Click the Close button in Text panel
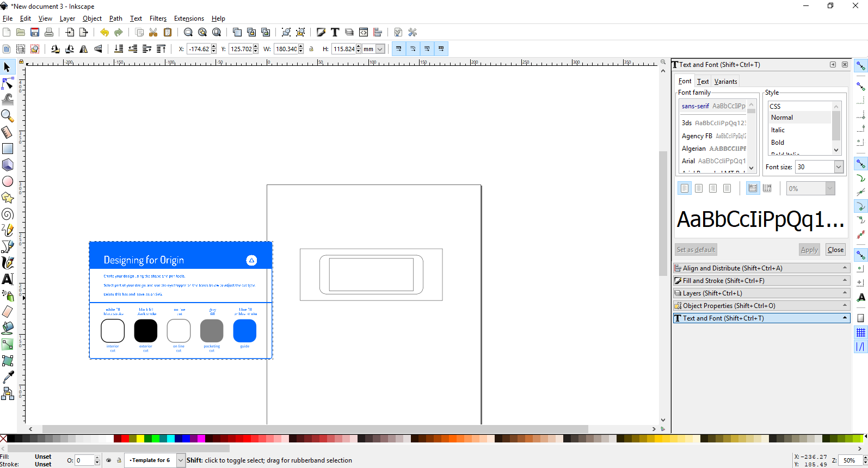Viewport: 868px width, 468px height. (835, 250)
